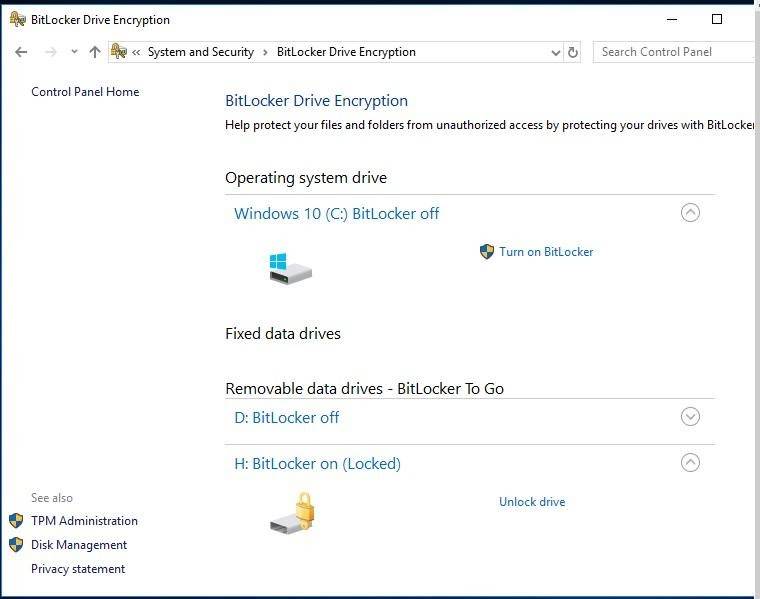Click Unlock drive link
Image resolution: width=760 pixels, height=599 pixels.
pos(532,502)
